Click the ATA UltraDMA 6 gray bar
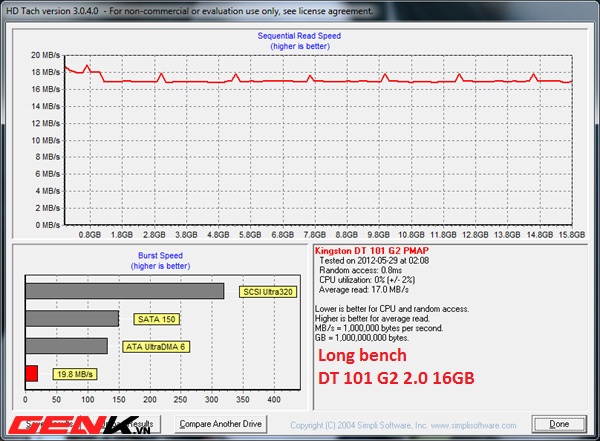 [x=67, y=346]
